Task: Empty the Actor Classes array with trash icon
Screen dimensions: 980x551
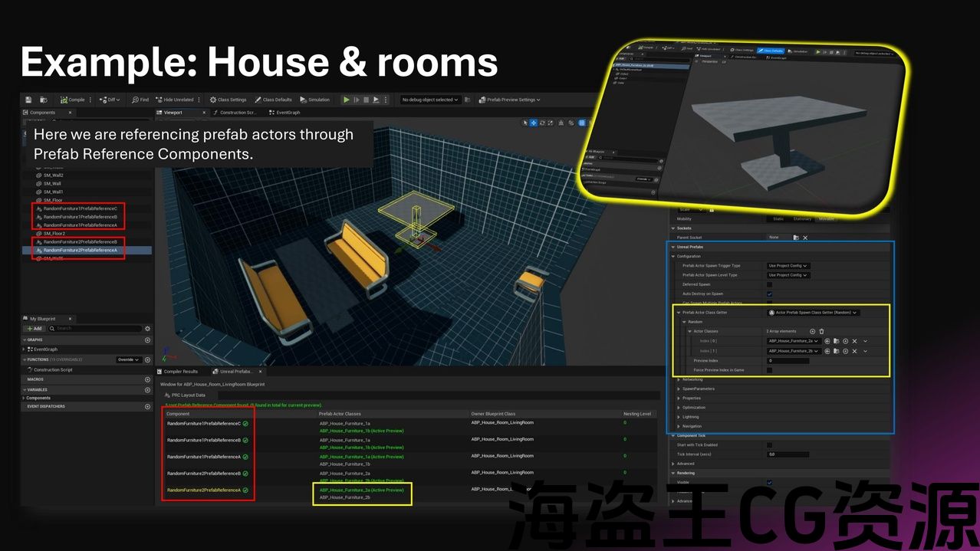Action: tap(821, 331)
